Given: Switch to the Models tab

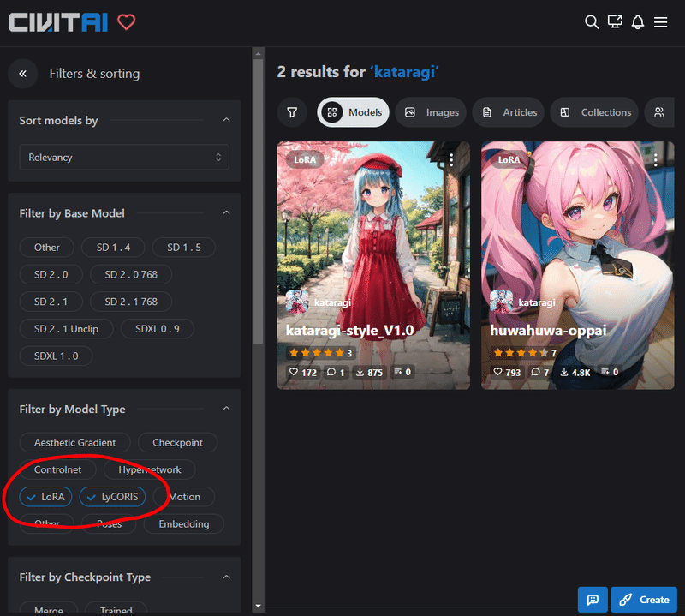Looking at the screenshot, I should click(353, 112).
